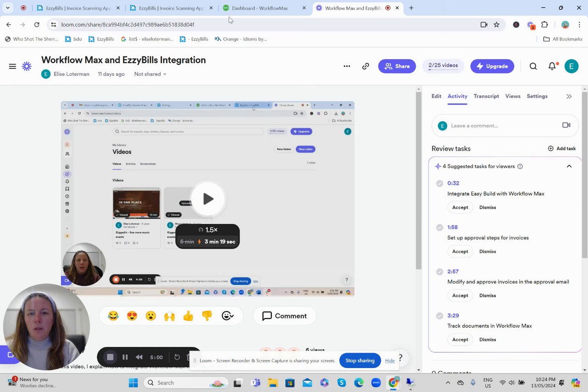Screen dimensions: 588x392
Task: Open the All Bookmarks folder
Action: pyautogui.click(x=563, y=39)
